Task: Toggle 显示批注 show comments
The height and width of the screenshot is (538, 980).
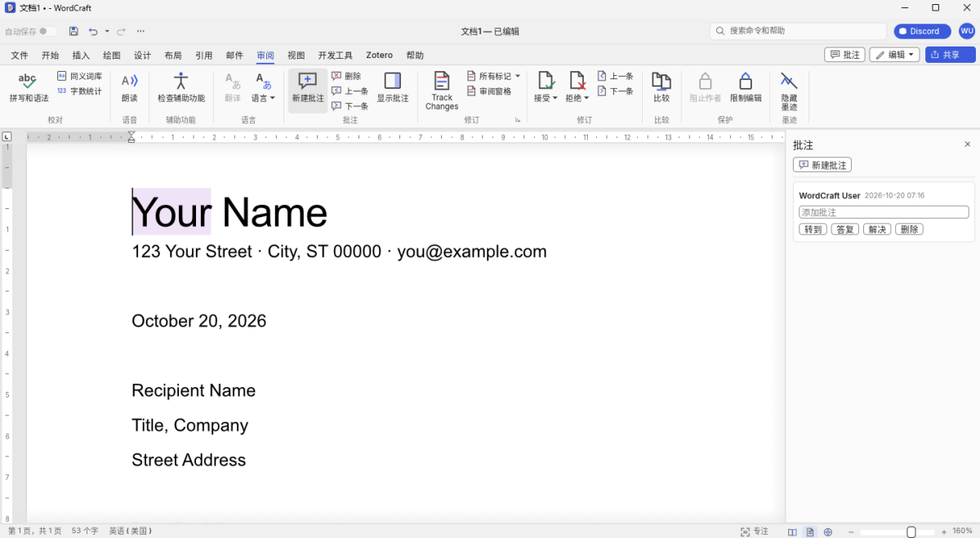Action: 393,88
